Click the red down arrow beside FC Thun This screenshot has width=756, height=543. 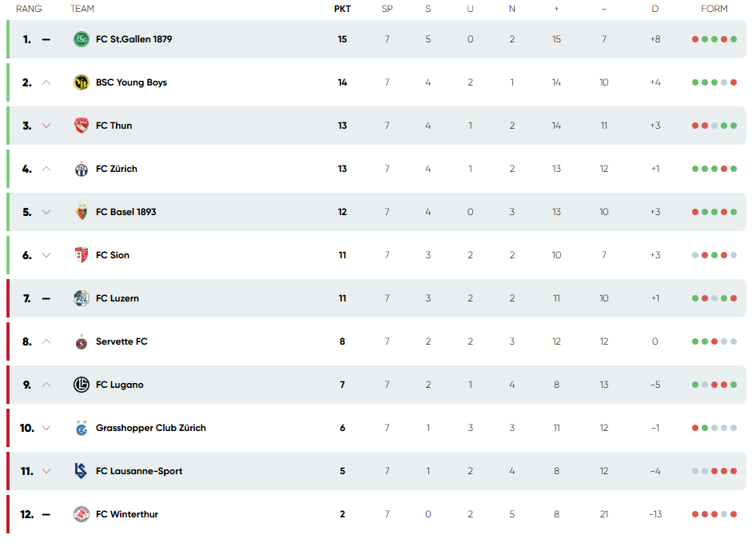click(46, 126)
